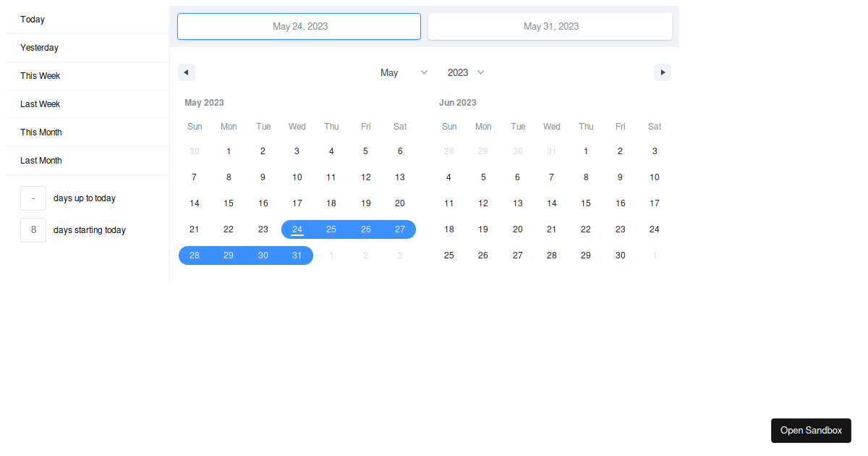
Task: Select the Today preset range
Action: [33, 20]
